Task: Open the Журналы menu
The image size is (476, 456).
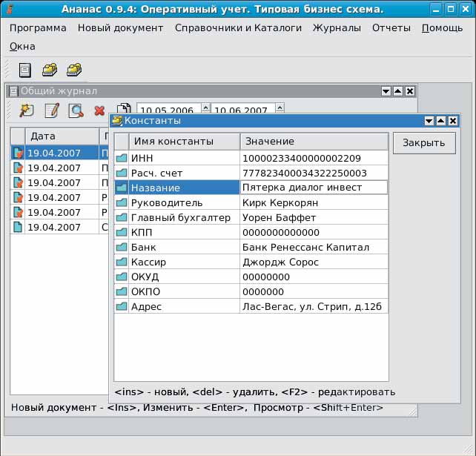Action: click(337, 28)
